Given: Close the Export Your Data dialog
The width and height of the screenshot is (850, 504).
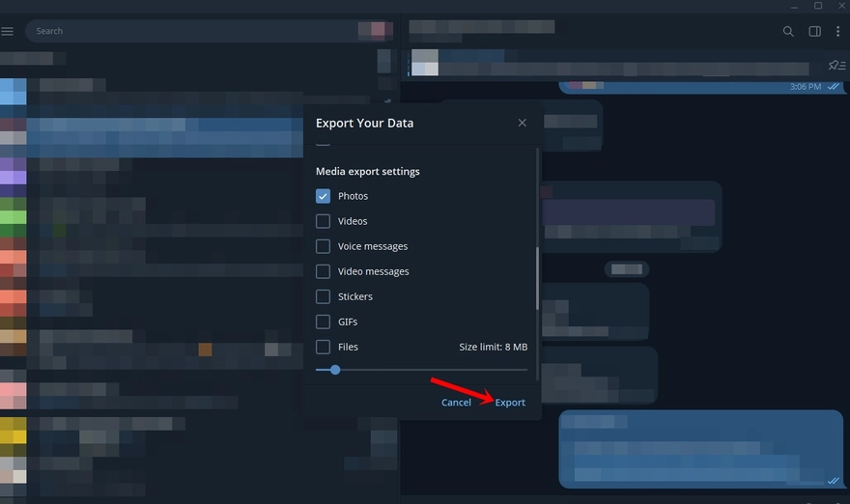Looking at the screenshot, I should 523,123.
